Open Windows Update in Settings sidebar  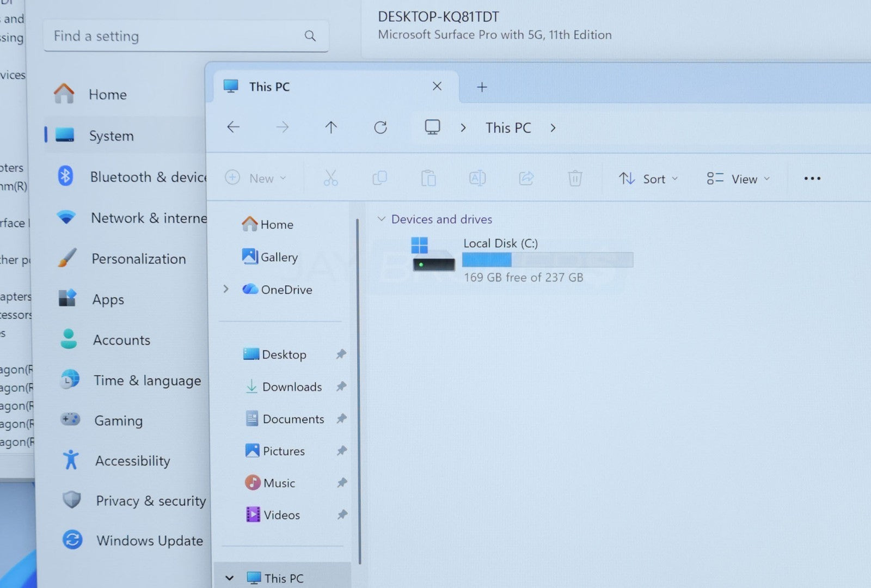[149, 541]
